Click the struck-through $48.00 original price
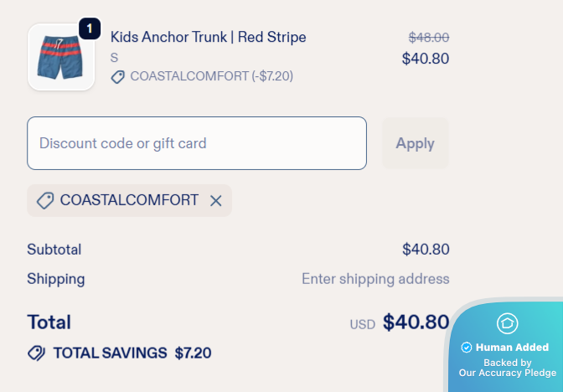The height and width of the screenshot is (392, 563). point(428,38)
